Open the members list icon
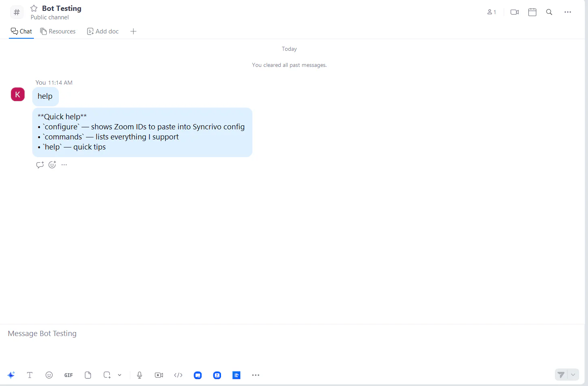 pyautogui.click(x=491, y=12)
